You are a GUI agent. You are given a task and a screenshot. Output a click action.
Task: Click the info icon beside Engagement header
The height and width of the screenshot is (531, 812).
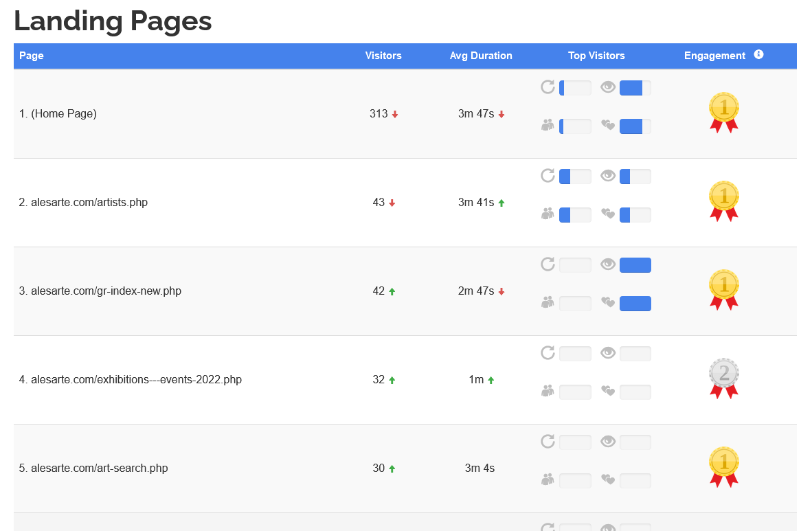click(x=758, y=54)
